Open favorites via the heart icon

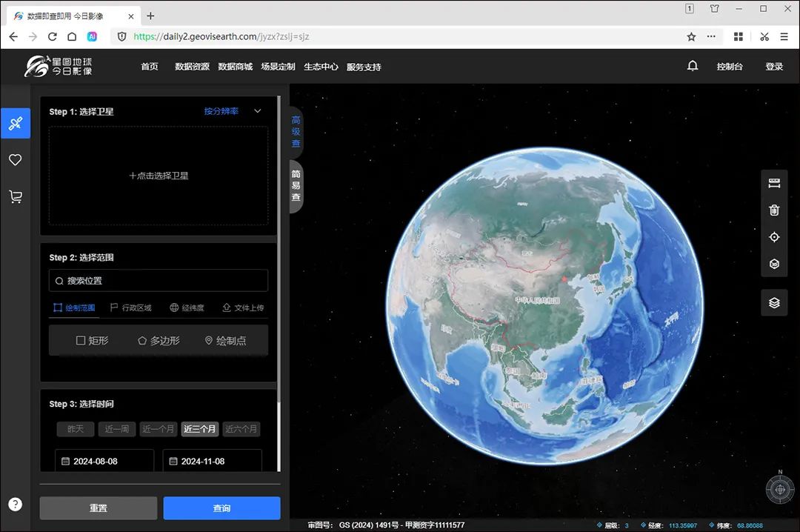click(x=16, y=160)
